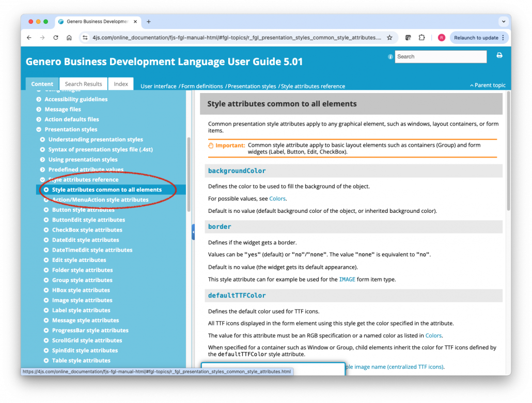Switch to the Index tab
Image resolution: width=532 pixels, height=403 pixels.
coord(121,84)
